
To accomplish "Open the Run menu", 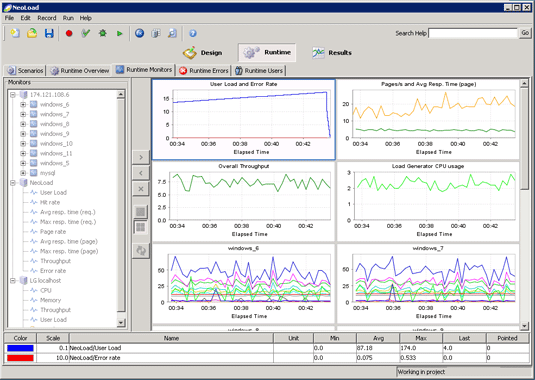I will point(68,18).
